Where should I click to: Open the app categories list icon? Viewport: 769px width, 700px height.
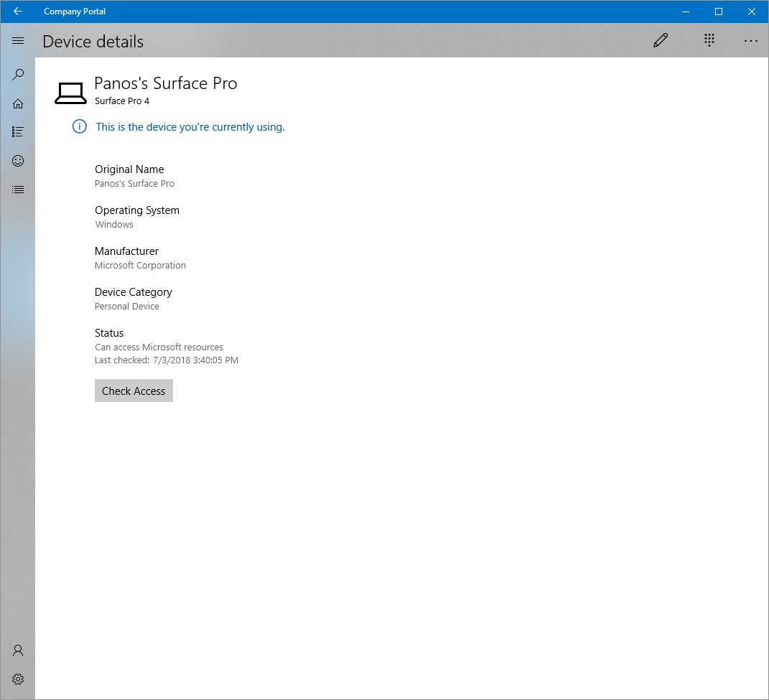(18, 131)
